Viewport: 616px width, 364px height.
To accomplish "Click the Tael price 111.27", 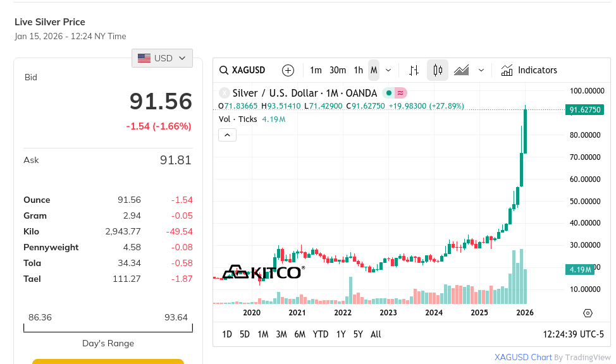I will click(126, 279).
